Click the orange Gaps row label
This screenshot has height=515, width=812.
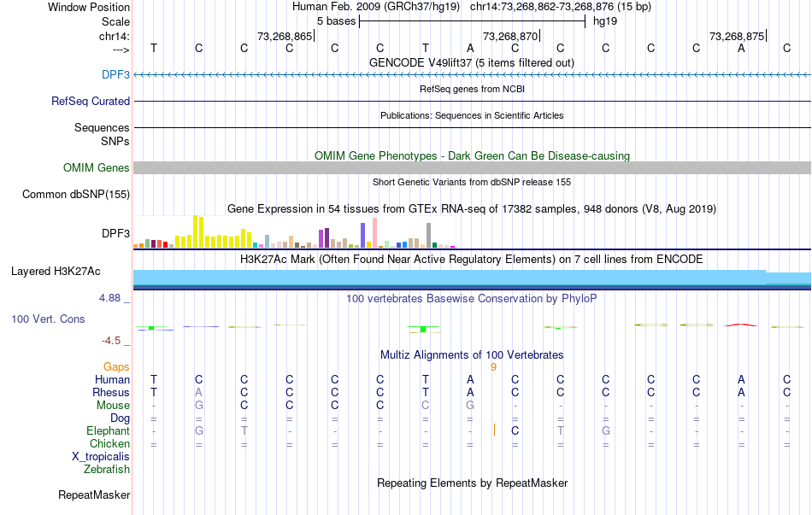pyautogui.click(x=116, y=366)
